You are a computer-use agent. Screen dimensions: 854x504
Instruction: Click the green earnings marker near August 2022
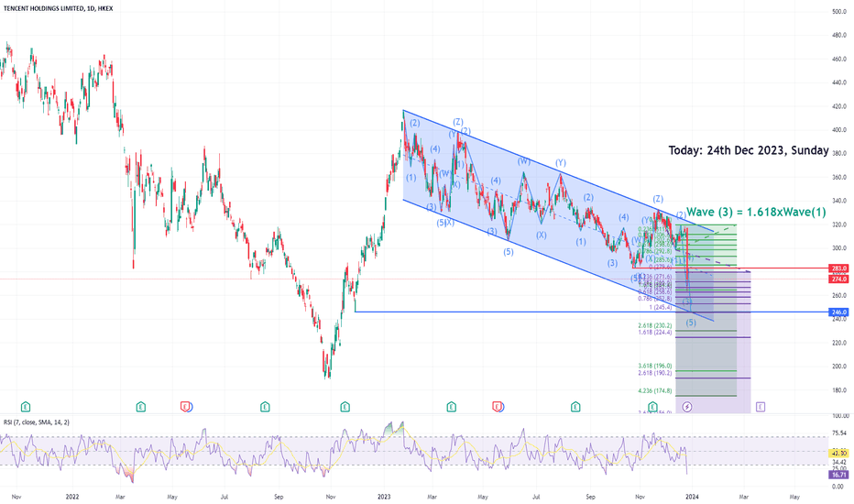[x=265, y=407]
